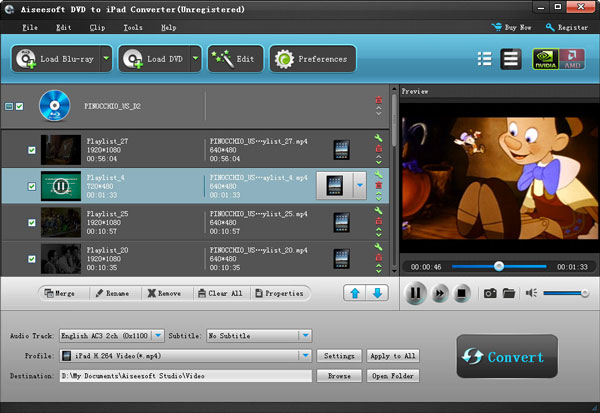Image resolution: width=600 pixels, height=413 pixels.
Task: Move selected item up with arrow
Action: coord(354,293)
